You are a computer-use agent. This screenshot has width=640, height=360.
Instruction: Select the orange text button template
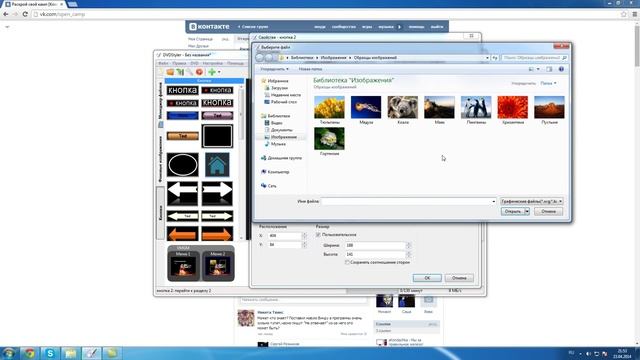[x=182, y=136]
